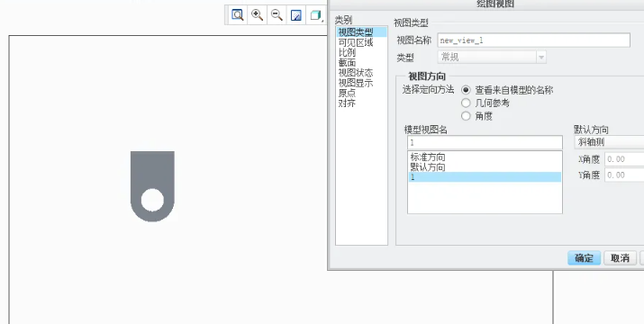The width and height of the screenshot is (644, 324).
Task: Select the Zoom In magnifier tool
Action: tap(257, 15)
